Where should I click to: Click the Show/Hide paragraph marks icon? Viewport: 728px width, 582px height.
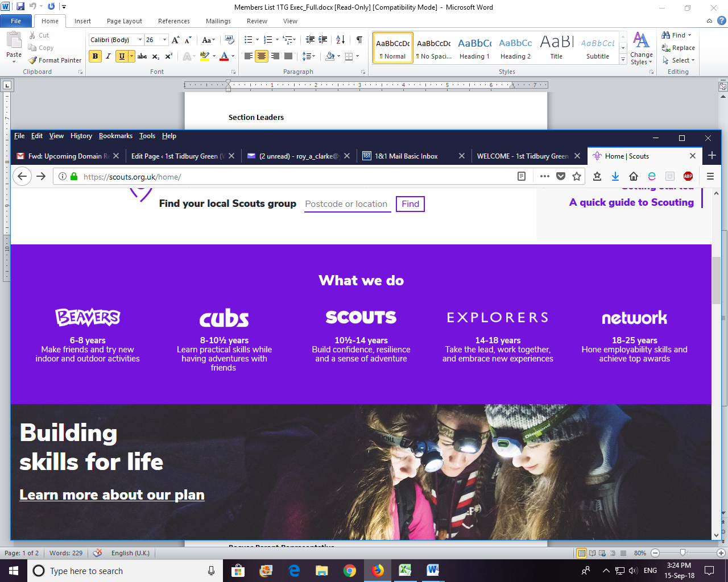coord(359,40)
